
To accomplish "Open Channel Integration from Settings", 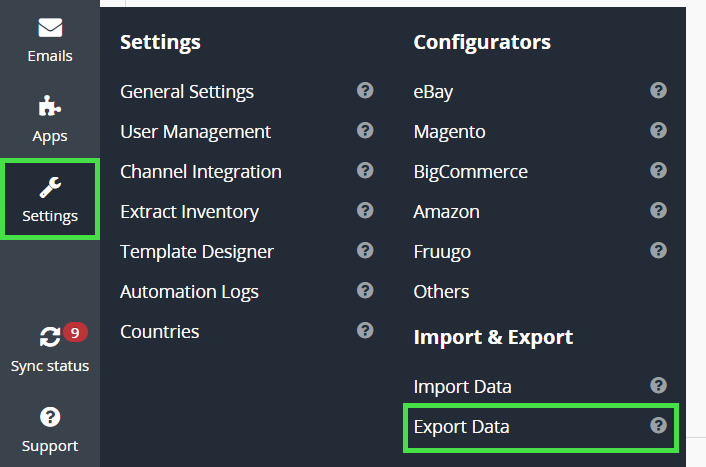I will [201, 171].
